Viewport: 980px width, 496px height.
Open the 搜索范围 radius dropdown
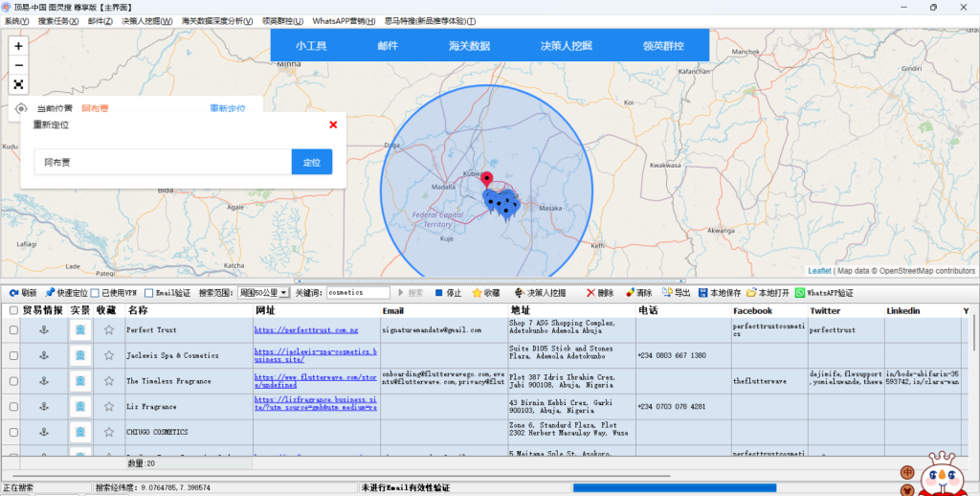(x=284, y=293)
